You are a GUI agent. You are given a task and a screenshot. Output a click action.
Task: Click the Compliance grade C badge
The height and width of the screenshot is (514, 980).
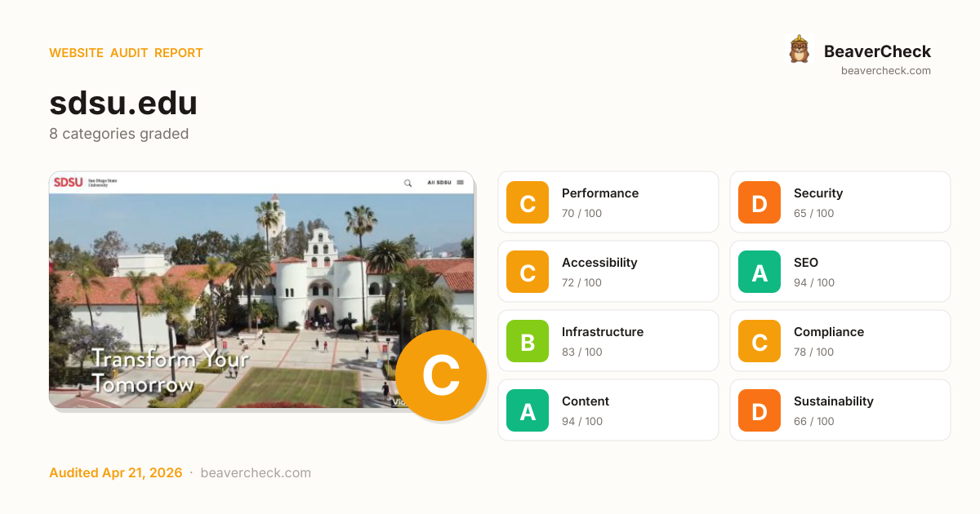(x=759, y=341)
